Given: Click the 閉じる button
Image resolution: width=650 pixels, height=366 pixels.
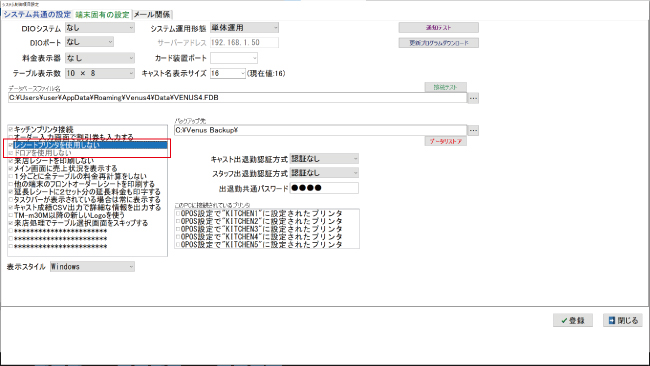Looking at the screenshot, I should (623, 320).
